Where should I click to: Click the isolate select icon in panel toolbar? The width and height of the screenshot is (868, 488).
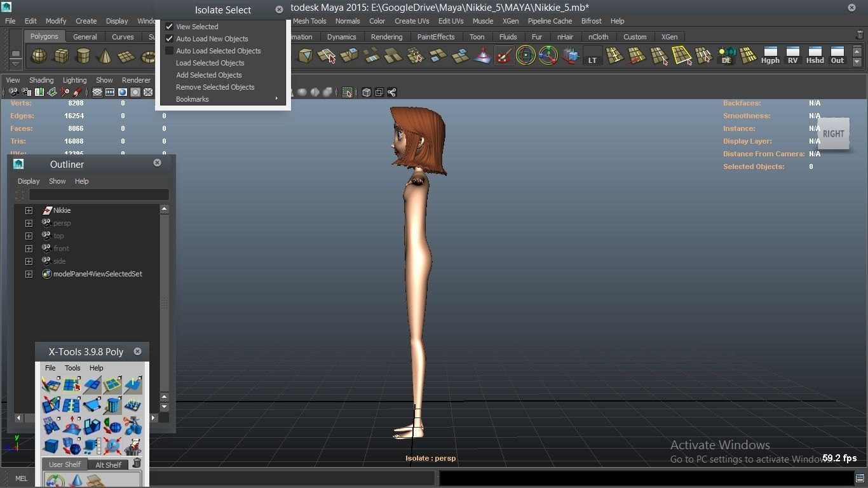coord(347,92)
